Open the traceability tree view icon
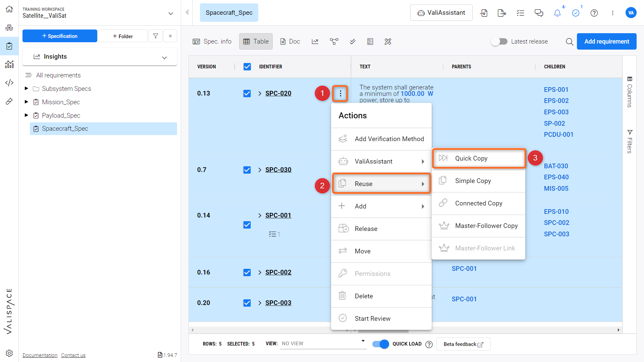The image size is (644, 362). pyautogui.click(x=334, y=42)
